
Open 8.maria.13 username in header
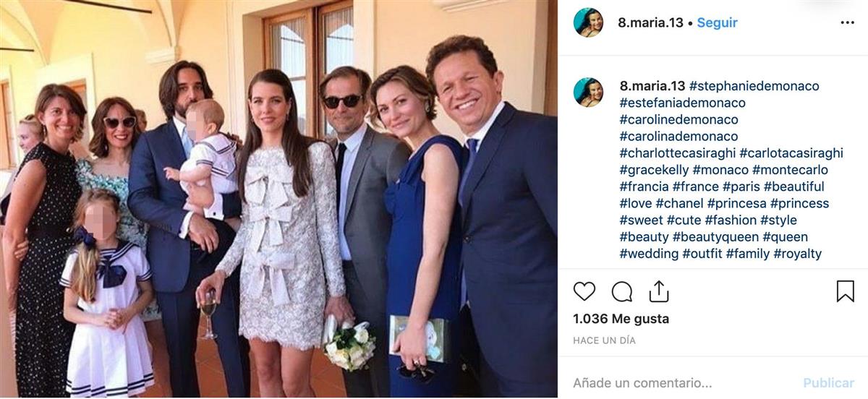point(650,23)
